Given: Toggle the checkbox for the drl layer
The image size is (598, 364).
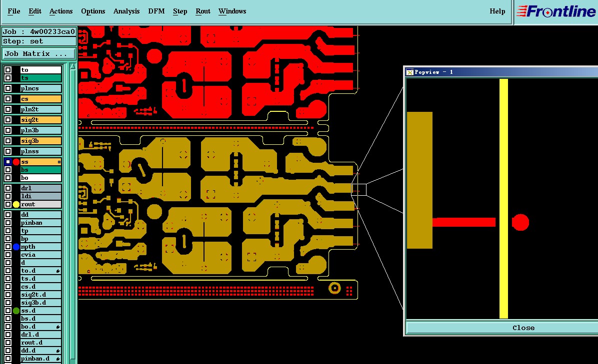Looking at the screenshot, I should [x=7, y=188].
